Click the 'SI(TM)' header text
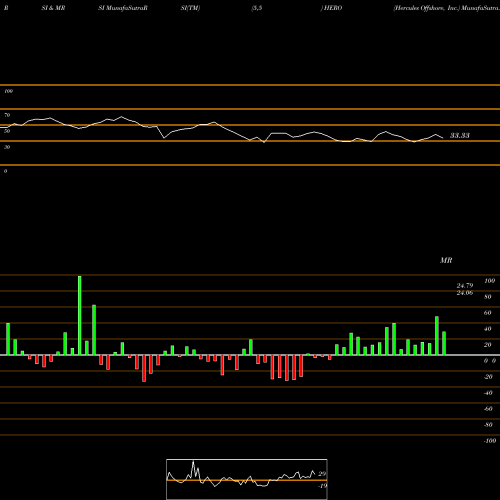500x500 pixels. 190,8
